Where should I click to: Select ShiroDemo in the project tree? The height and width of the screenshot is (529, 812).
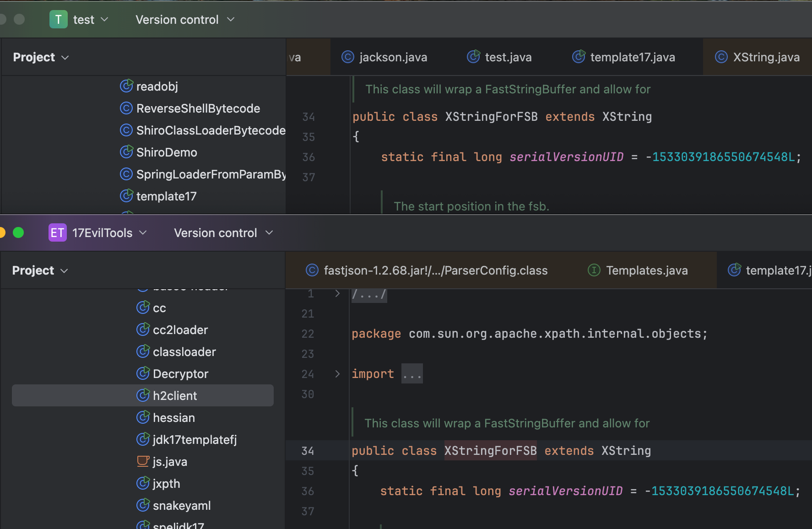pyautogui.click(x=167, y=152)
